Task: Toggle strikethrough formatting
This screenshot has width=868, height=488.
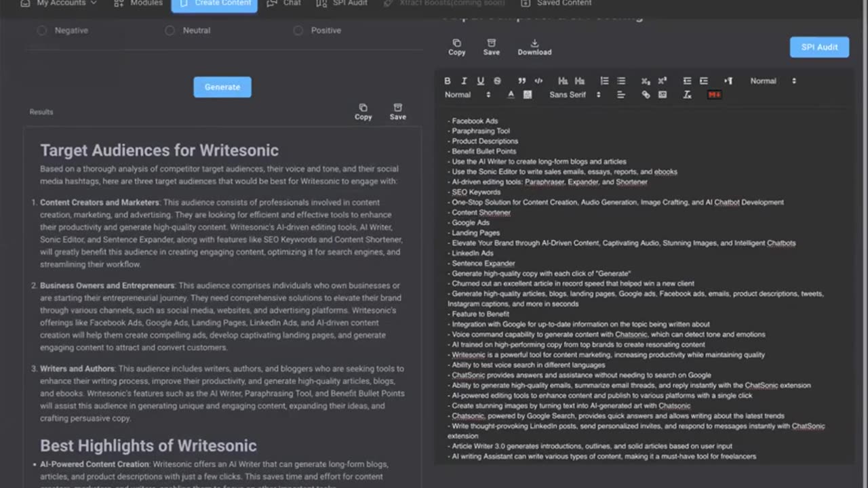Action: [497, 81]
